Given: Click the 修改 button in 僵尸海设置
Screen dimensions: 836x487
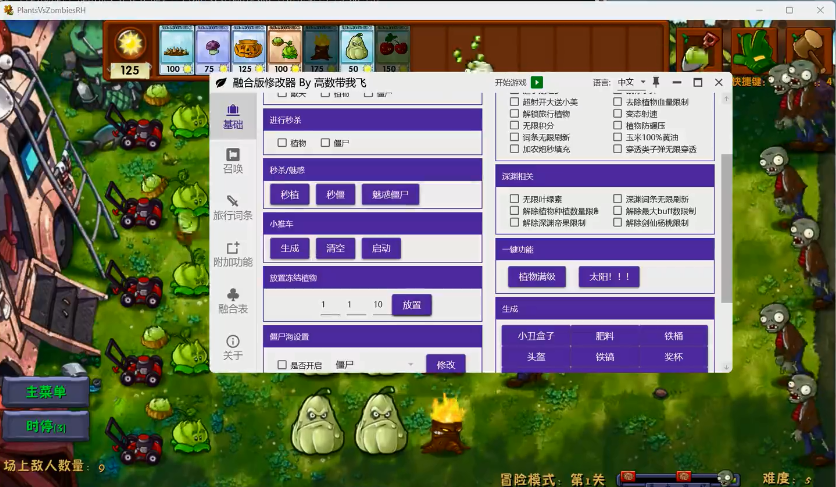Looking at the screenshot, I should (446, 364).
